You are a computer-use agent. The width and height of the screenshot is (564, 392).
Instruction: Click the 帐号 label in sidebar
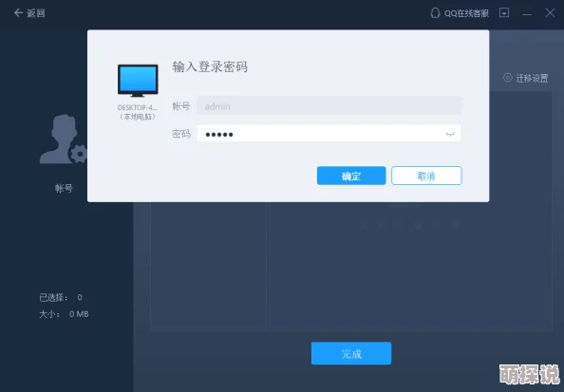tap(64, 188)
